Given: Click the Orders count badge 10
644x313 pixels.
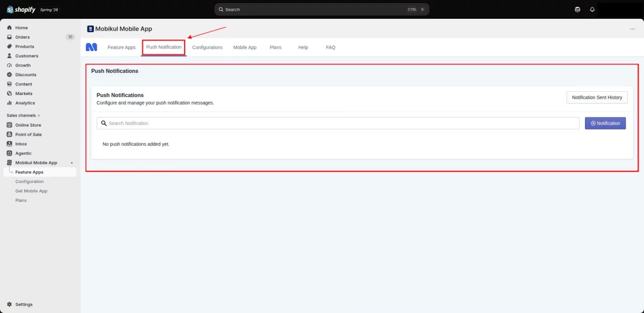Looking at the screenshot, I should (x=70, y=37).
